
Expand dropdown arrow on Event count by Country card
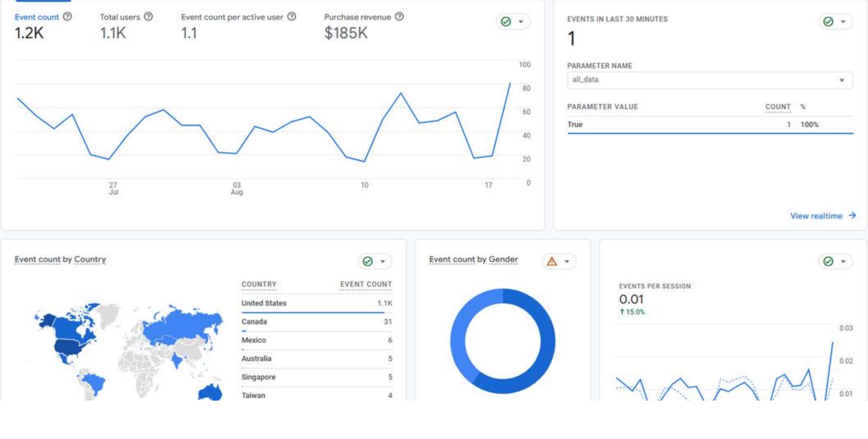pyautogui.click(x=382, y=261)
